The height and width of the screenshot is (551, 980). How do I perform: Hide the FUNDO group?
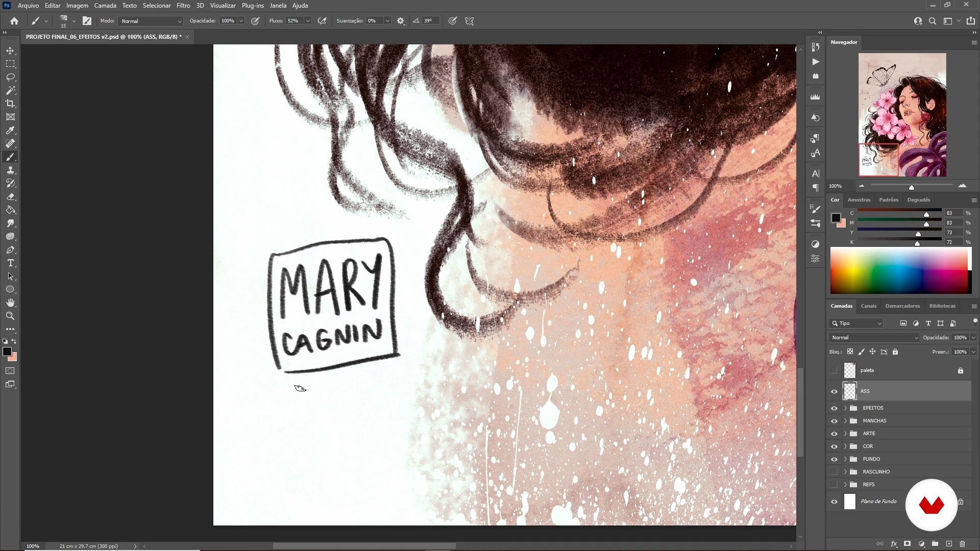835,459
